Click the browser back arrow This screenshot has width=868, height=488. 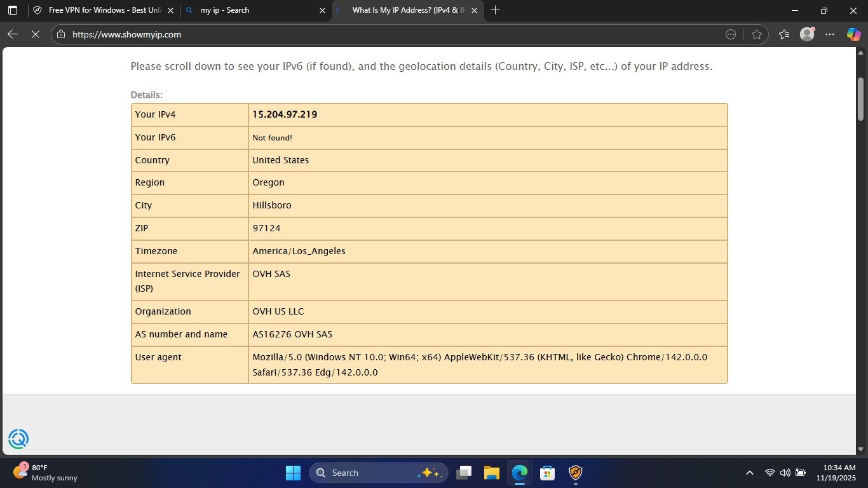pos(12,34)
